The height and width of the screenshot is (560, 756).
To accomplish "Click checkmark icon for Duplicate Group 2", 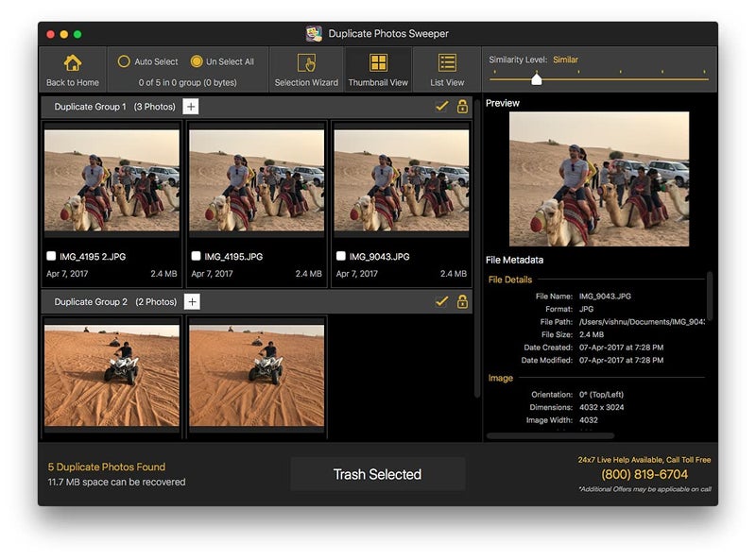I will pyautogui.click(x=441, y=301).
